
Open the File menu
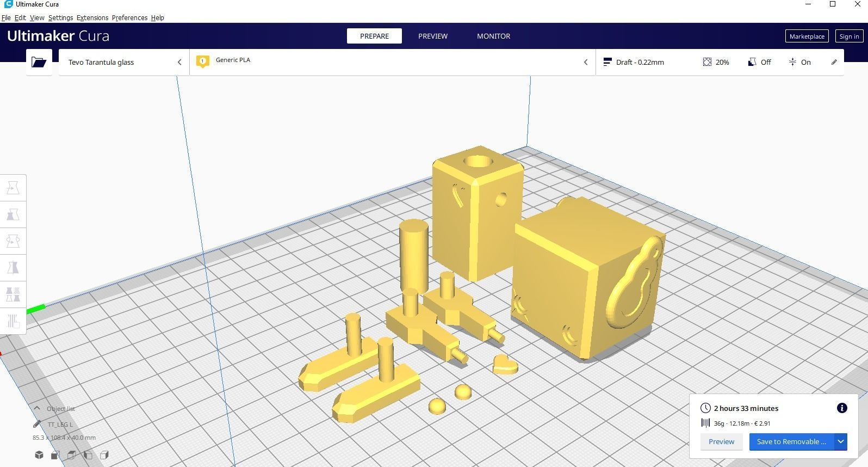click(6, 18)
